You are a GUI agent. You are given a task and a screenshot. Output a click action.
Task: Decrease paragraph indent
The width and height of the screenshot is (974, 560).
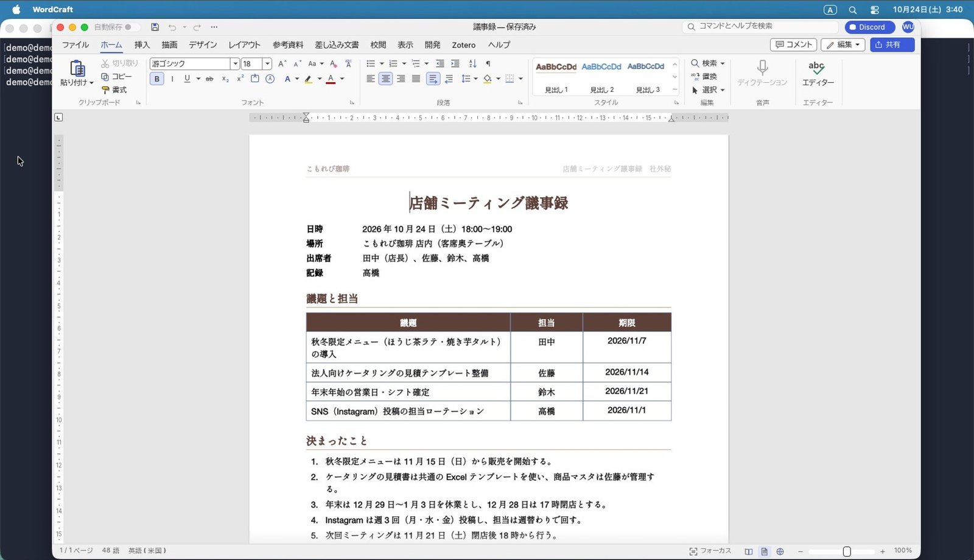click(440, 63)
